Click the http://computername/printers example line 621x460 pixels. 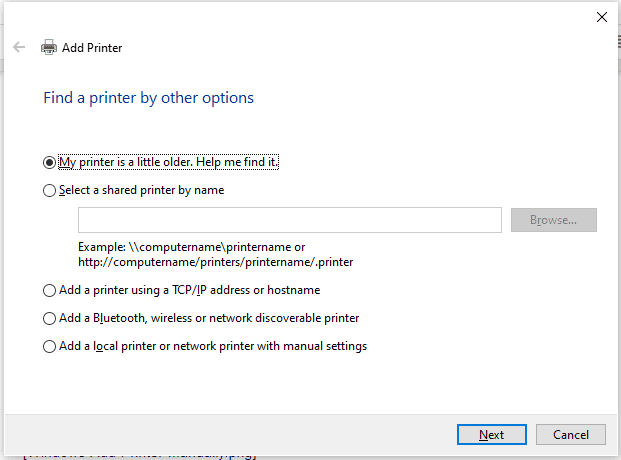point(215,261)
